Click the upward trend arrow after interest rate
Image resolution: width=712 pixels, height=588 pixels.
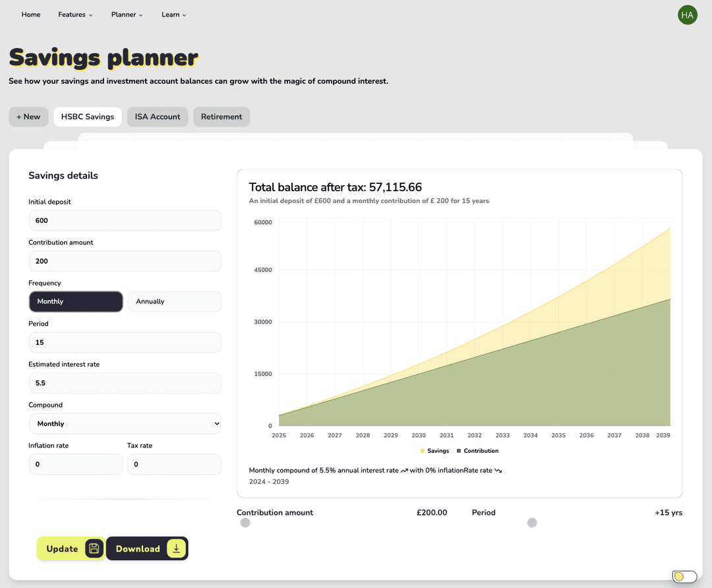(405, 470)
